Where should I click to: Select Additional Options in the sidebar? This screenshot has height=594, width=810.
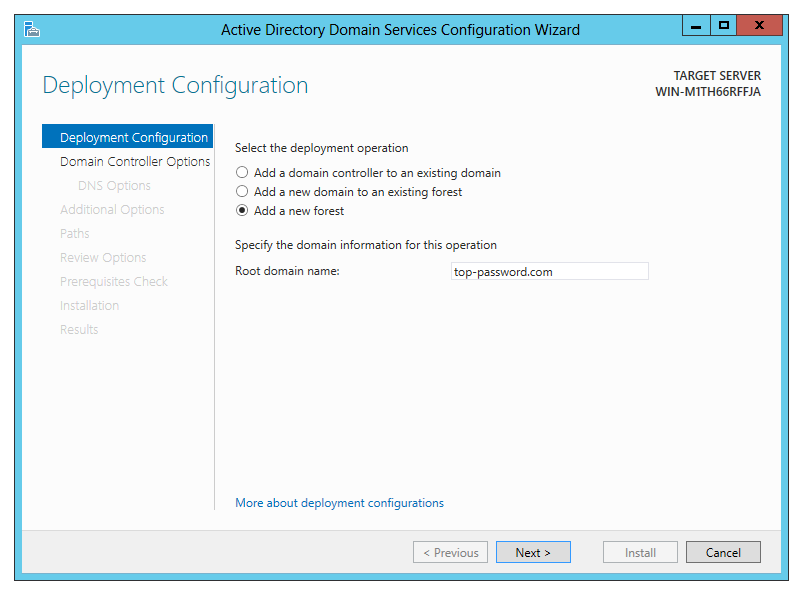tap(112, 210)
